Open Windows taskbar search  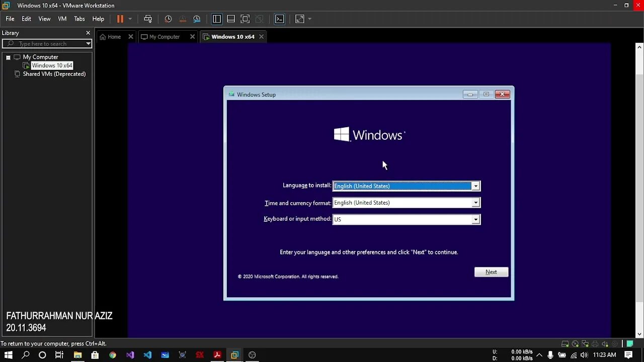click(x=26, y=355)
